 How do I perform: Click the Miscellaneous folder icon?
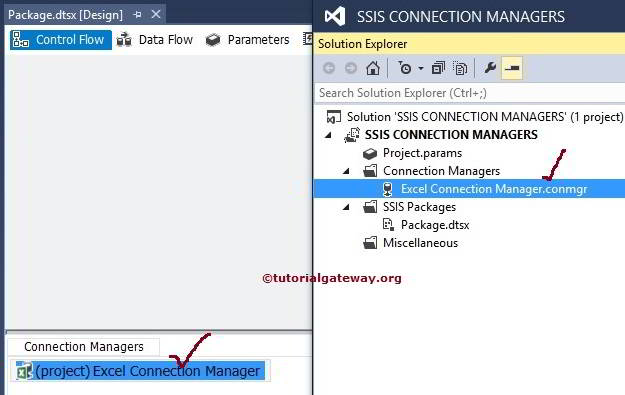370,243
